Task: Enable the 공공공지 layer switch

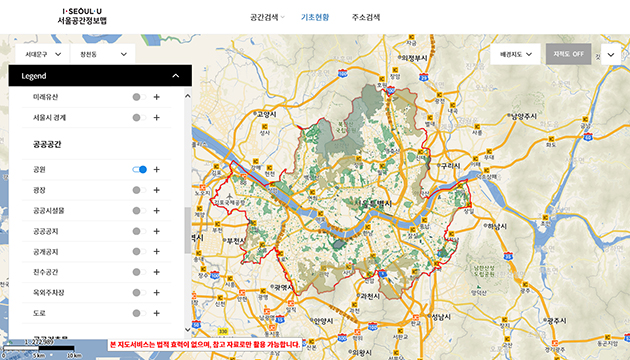Action: [x=139, y=231]
